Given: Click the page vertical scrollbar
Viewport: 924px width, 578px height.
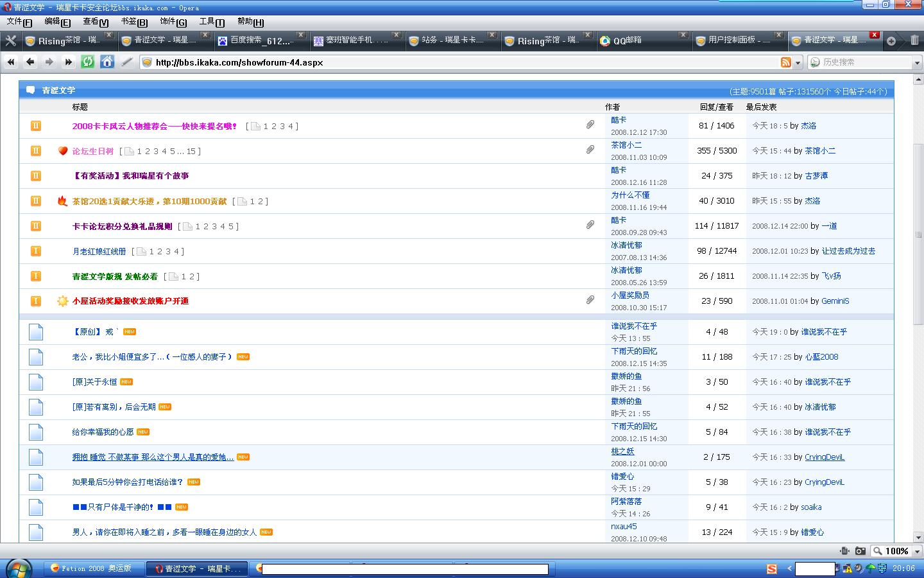Looking at the screenshot, I should [918, 308].
